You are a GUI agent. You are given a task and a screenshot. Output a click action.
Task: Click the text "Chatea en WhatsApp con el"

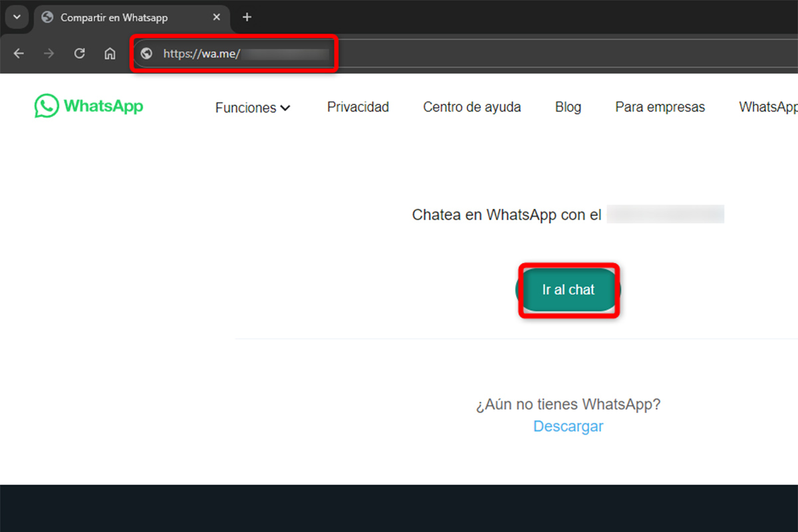(x=507, y=215)
